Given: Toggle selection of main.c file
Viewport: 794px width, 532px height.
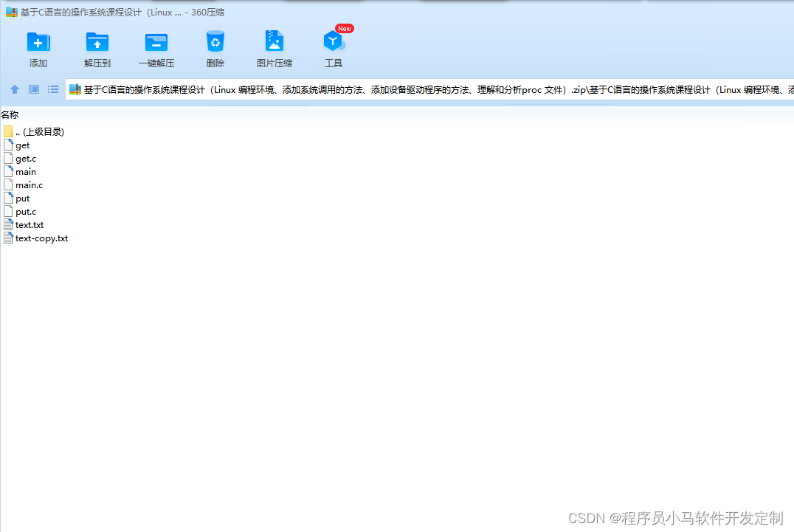Looking at the screenshot, I should coord(28,184).
